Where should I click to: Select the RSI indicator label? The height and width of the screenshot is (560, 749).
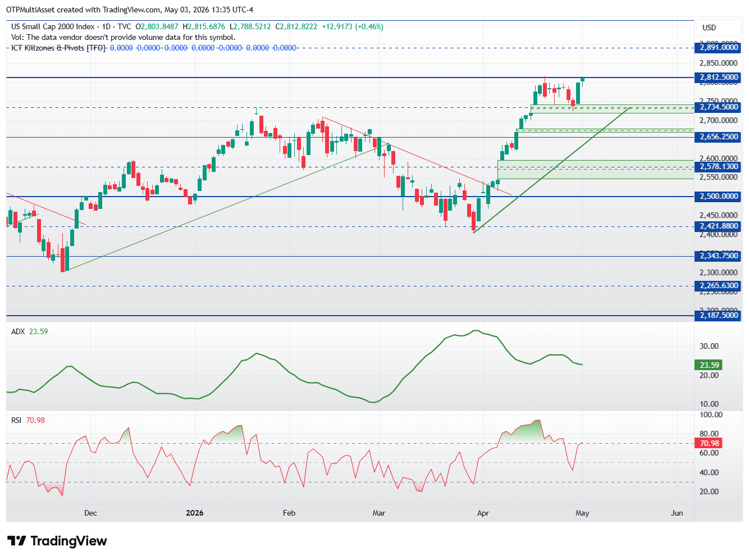click(16, 420)
